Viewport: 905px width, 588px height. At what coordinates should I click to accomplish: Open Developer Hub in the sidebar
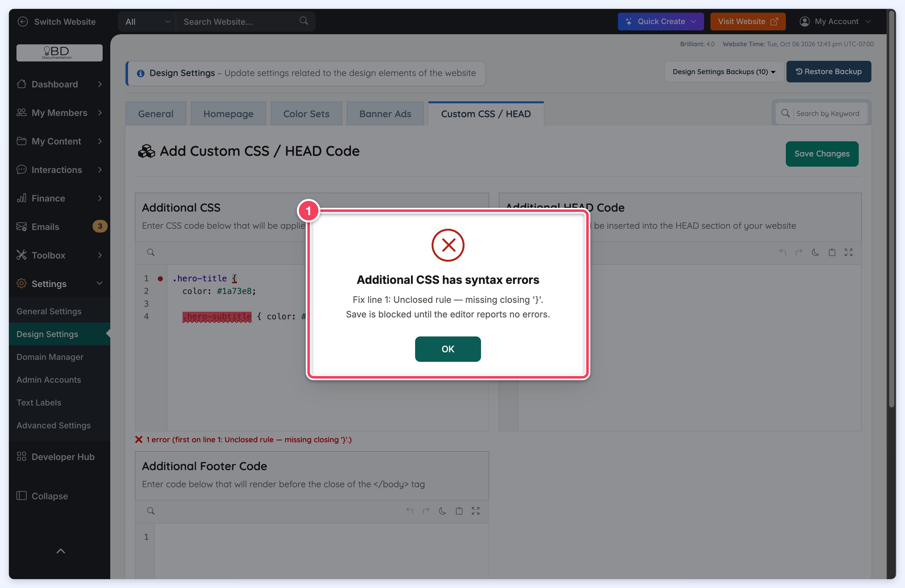(x=59, y=457)
